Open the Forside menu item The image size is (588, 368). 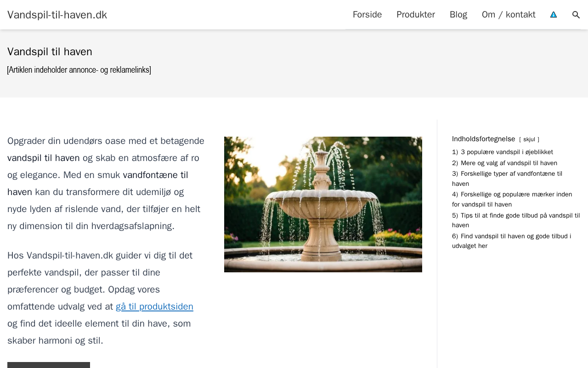pos(367,15)
